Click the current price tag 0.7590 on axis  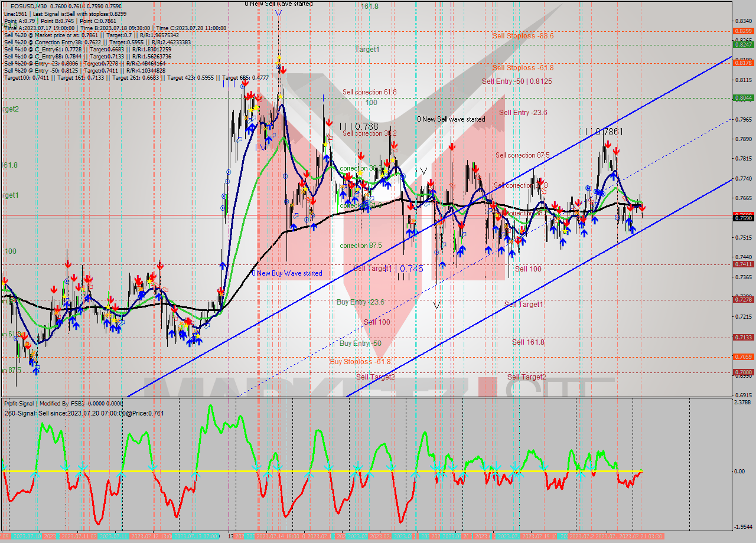742,218
